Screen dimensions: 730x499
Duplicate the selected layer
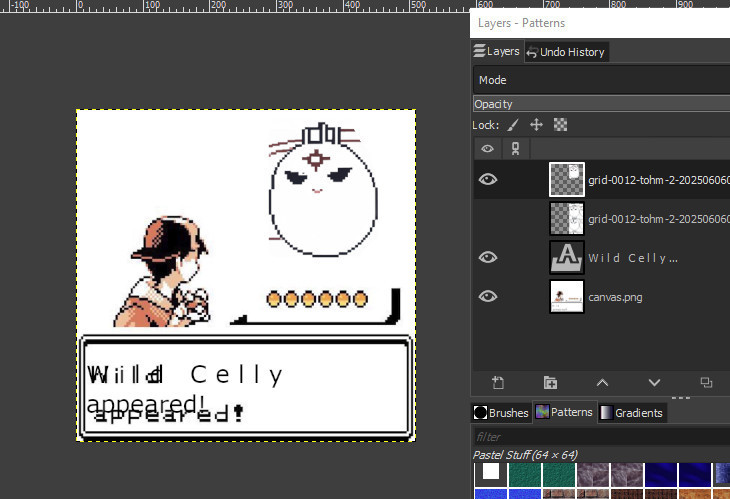click(x=706, y=383)
